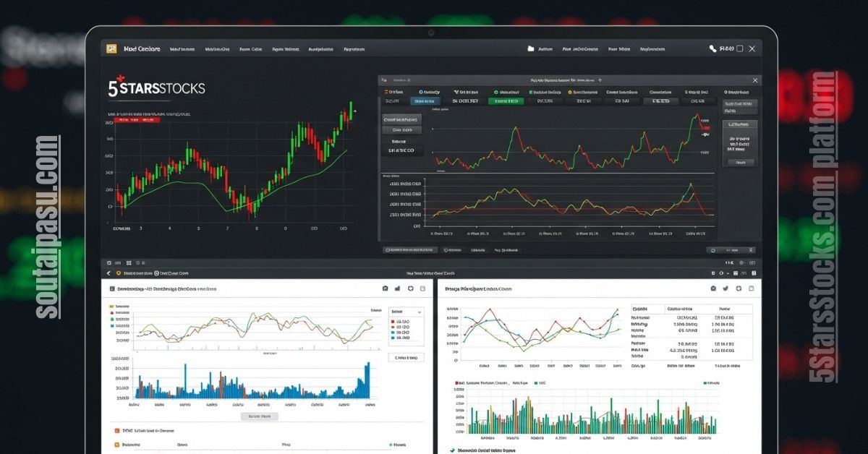Click the orange shield icon beside the back arrow

(x=119, y=274)
